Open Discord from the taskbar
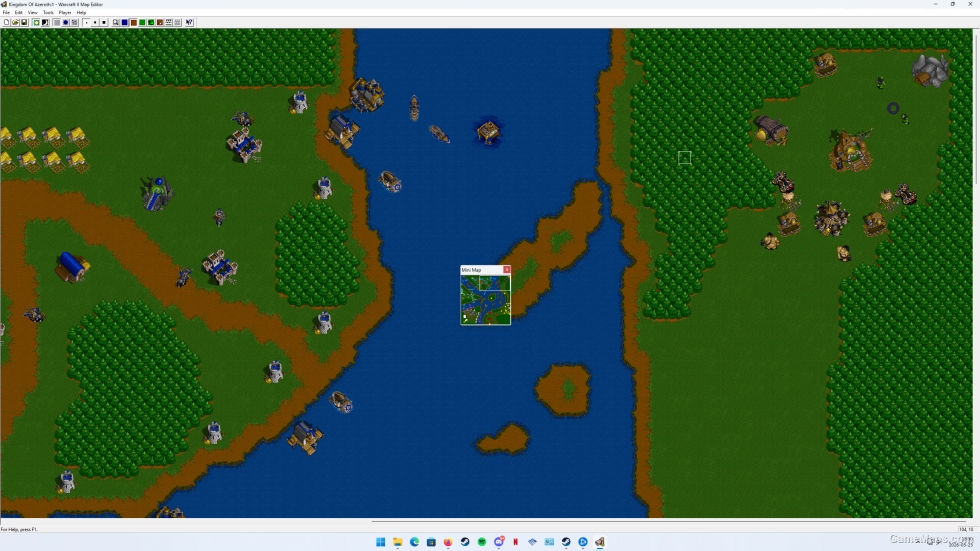Image resolution: width=980 pixels, height=551 pixels. (499, 542)
